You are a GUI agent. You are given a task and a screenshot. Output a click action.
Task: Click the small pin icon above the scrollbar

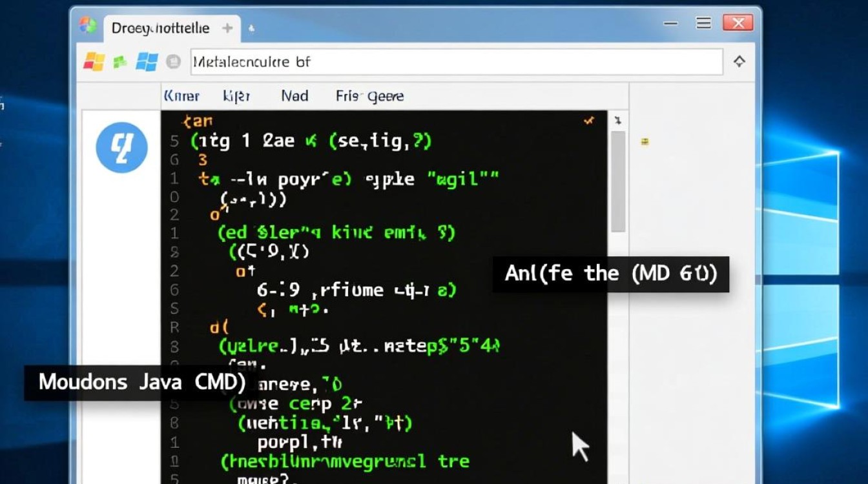click(x=617, y=121)
